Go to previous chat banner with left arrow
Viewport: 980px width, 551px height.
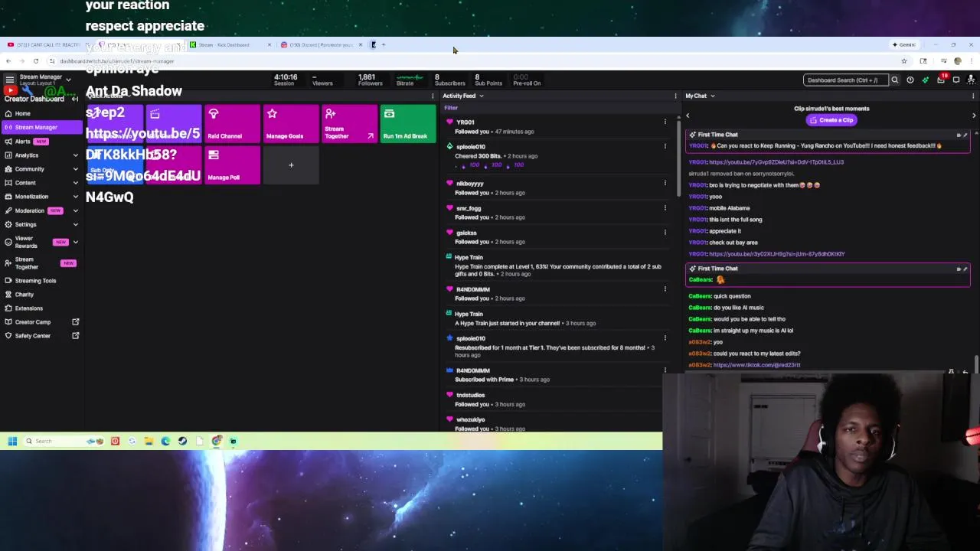(x=688, y=116)
